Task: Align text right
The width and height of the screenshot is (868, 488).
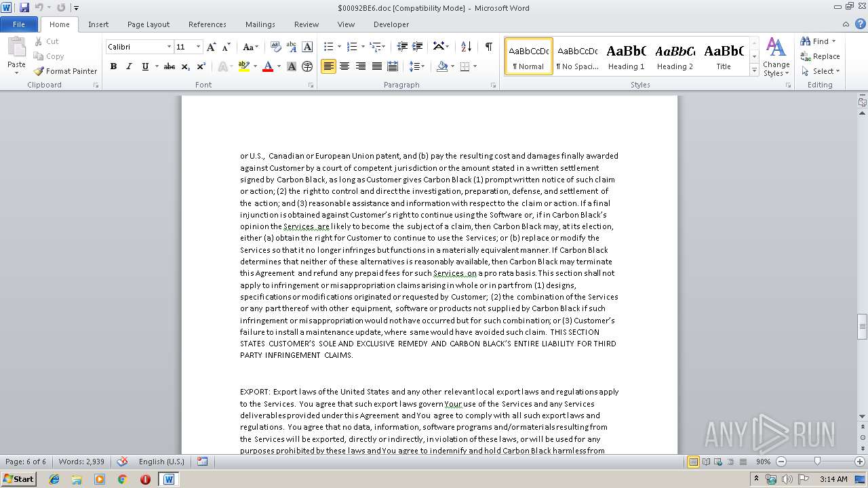Action: 360,66
